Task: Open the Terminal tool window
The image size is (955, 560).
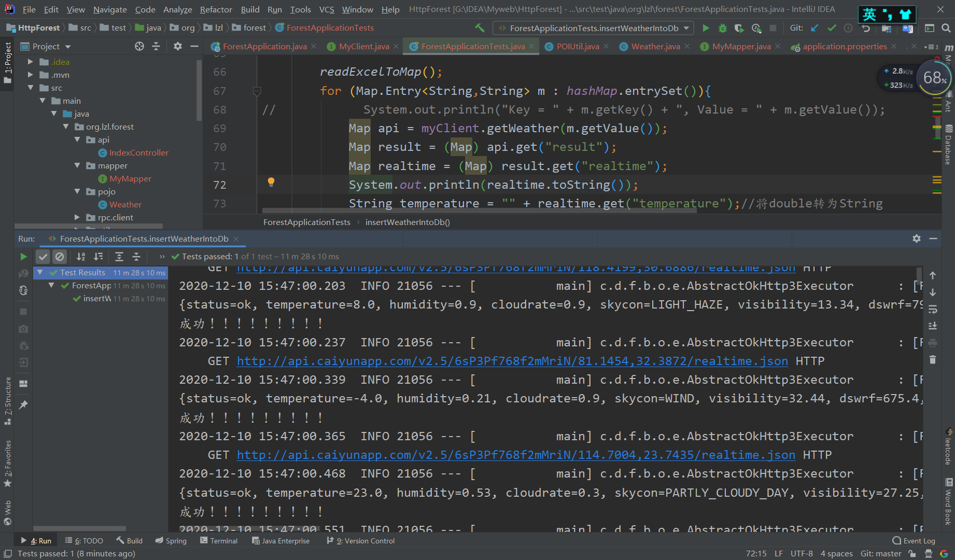Action: (x=218, y=541)
